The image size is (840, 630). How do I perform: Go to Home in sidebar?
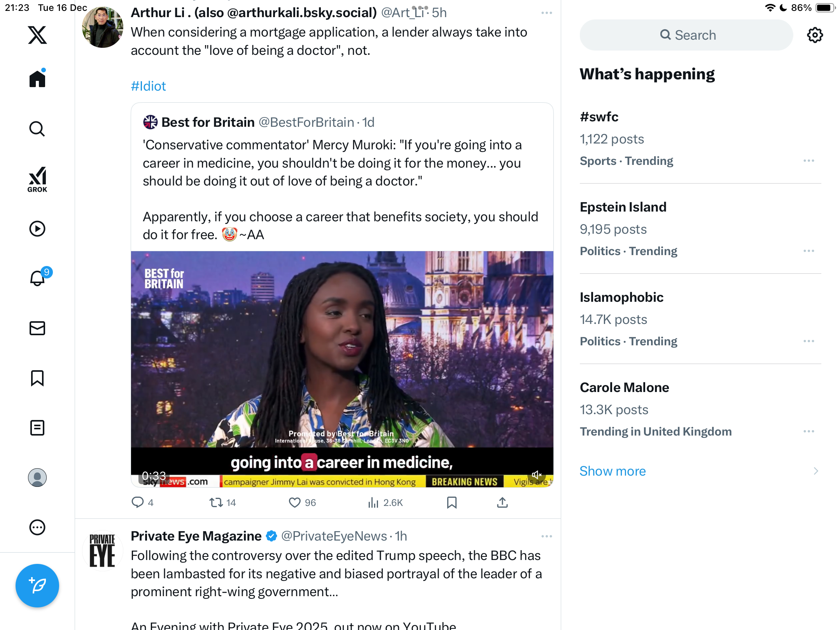[x=37, y=79]
